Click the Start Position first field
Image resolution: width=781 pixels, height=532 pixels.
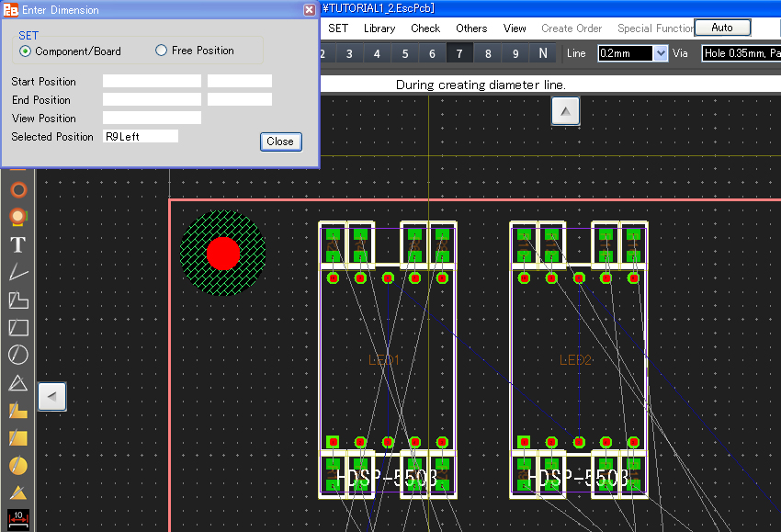tap(152, 81)
